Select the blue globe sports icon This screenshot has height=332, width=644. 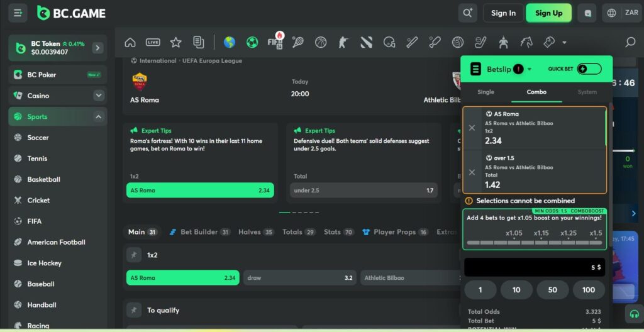coord(229,42)
